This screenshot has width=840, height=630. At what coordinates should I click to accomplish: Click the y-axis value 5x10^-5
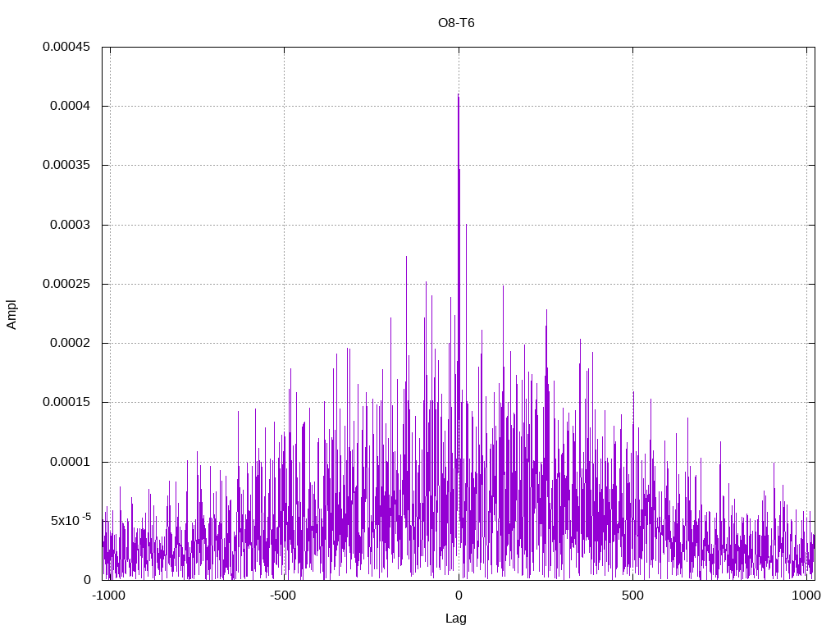pos(71,519)
